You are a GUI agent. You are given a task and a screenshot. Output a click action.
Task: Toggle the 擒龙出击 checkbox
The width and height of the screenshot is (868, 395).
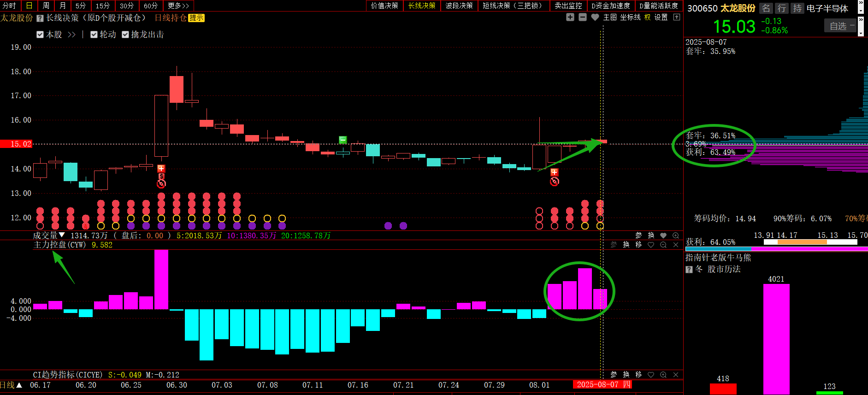click(x=125, y=35)
